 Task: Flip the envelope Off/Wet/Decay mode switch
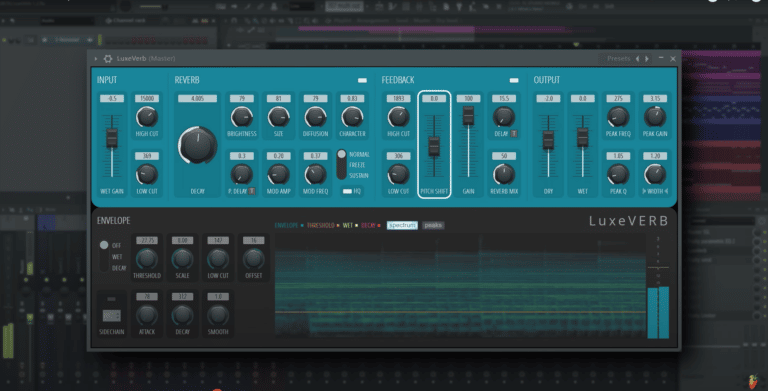[x=104, y=256]
